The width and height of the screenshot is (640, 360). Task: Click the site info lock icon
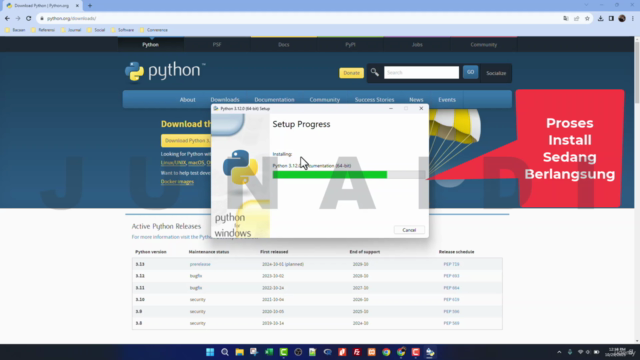pos(42,18)
